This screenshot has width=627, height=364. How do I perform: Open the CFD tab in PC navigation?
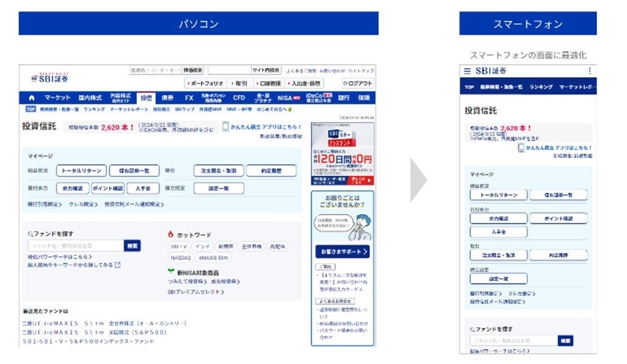click(239, 97)
